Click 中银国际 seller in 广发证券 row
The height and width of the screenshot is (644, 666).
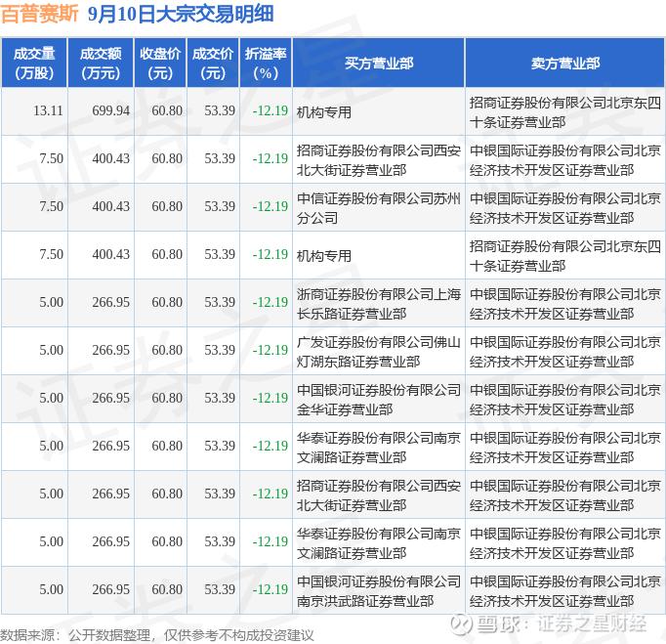pos(564,352)
